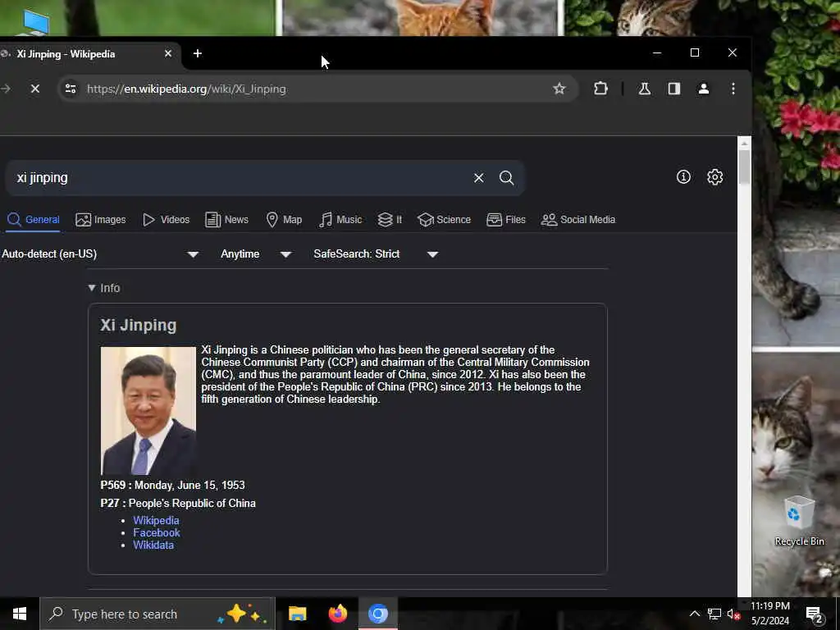Switch to the Music search tab
This screenshot has height=630, width=840.
pyautogui.click(x=340, y=220)
